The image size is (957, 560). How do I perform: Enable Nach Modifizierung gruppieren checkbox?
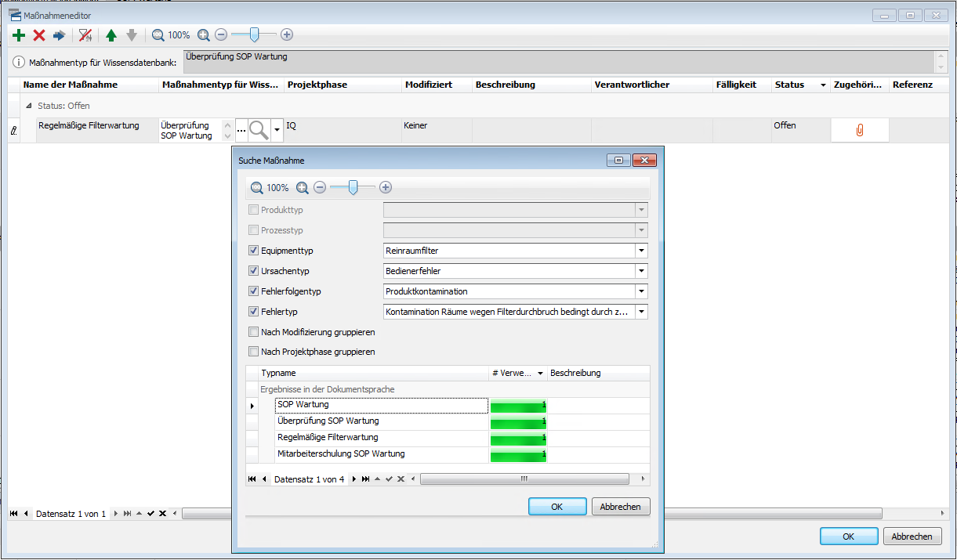click(253, 332)
